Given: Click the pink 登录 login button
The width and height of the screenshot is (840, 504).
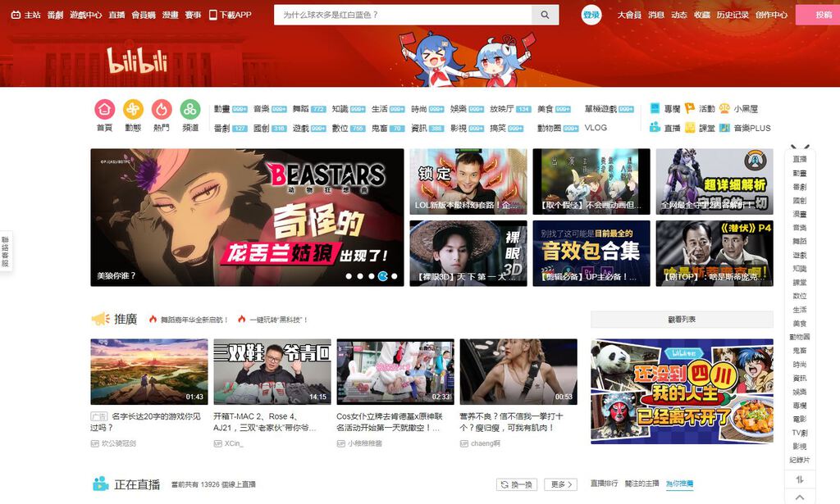Looking at the screenshot, I should [x=591, y=14].
